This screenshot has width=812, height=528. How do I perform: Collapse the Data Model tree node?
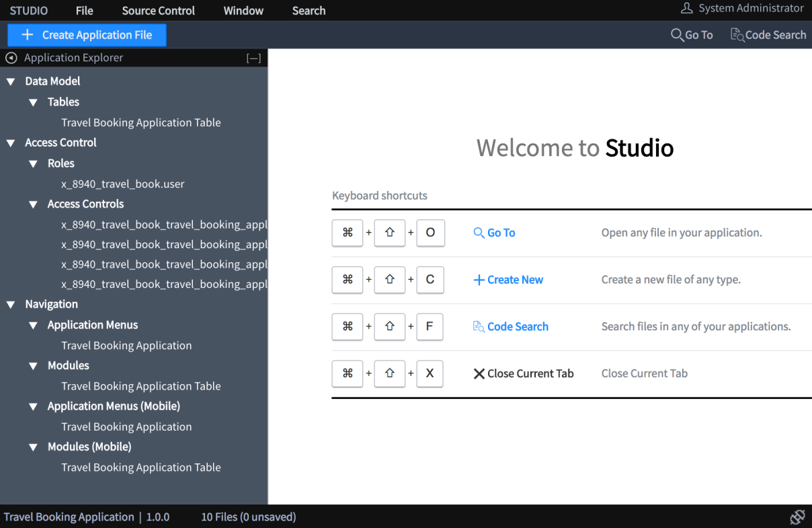pos(10,81)
